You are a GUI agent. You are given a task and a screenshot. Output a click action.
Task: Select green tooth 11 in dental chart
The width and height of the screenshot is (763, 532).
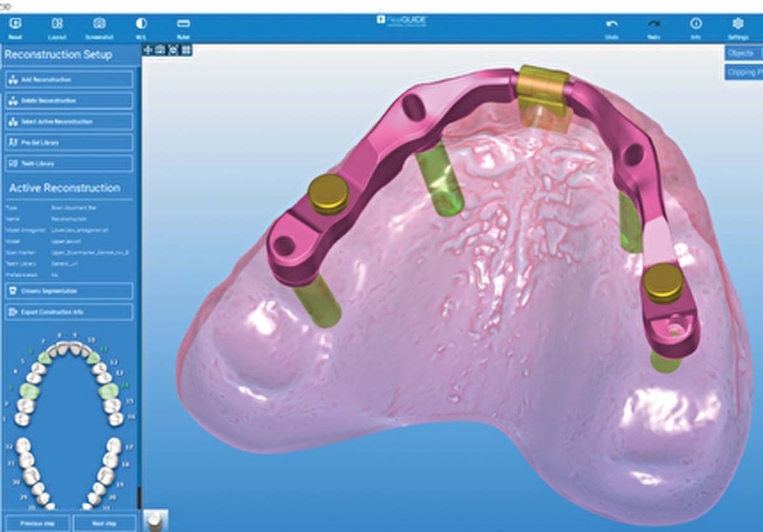pos(93,358)
